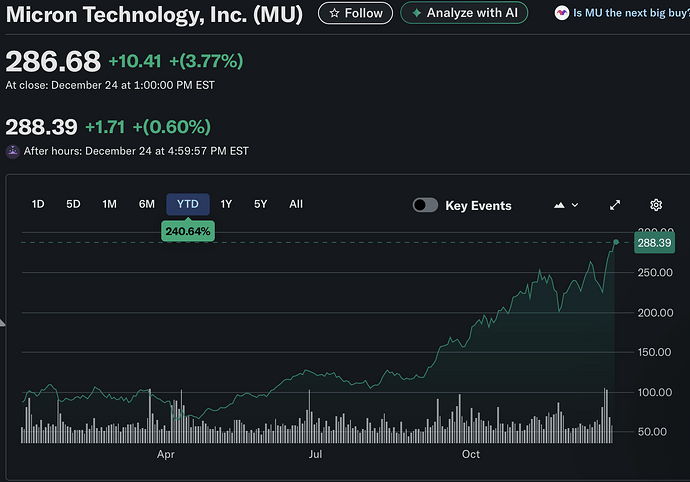
Task: Select the YTD range tab
Action: coord(187,204)
